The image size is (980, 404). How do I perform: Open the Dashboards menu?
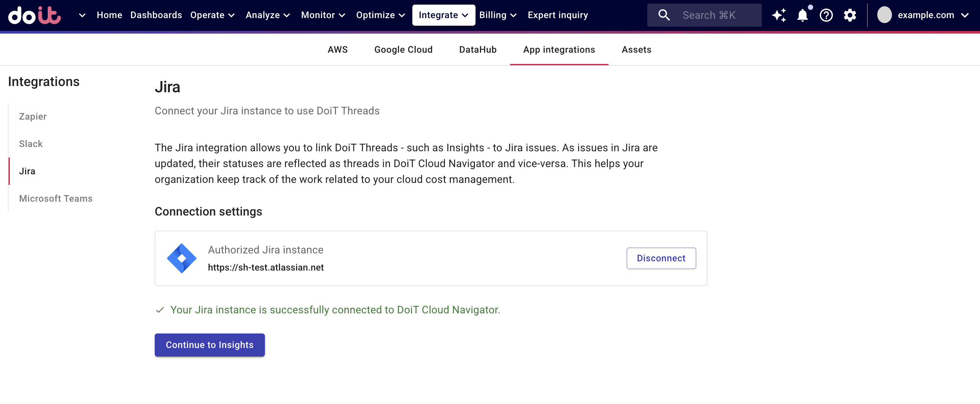(x=156, y=15)
